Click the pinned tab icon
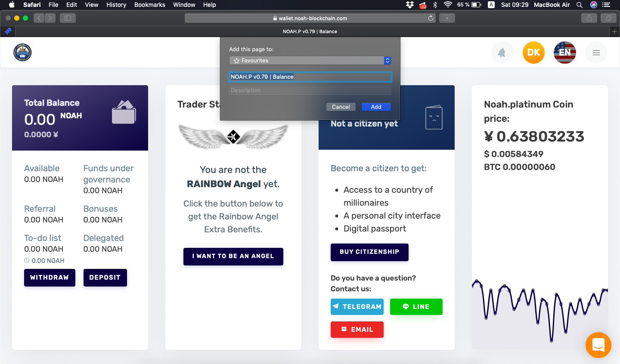This screenshot has height=364, width=620. click(x=8, y=31)
